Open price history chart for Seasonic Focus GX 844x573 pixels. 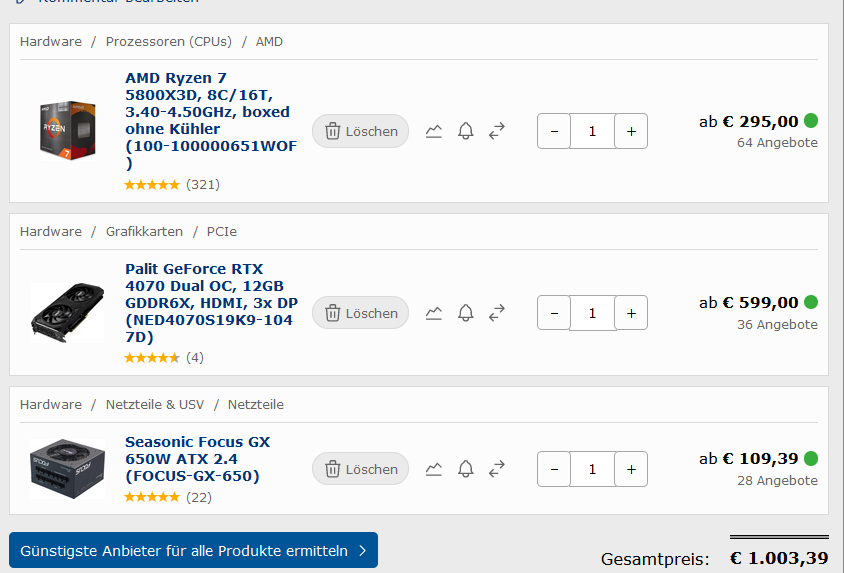pos(433,469)
